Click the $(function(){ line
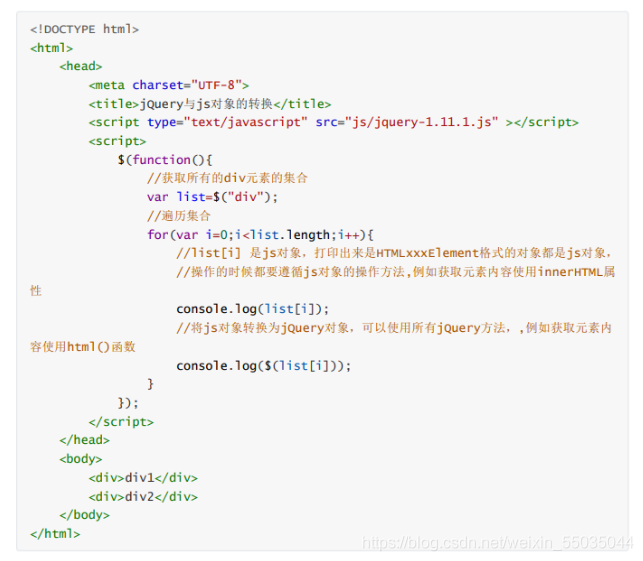643x561 pixels. pos(165,160)
